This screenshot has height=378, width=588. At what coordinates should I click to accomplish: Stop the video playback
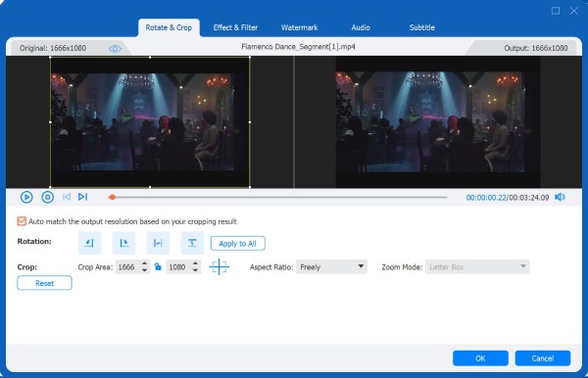pyautogui.click(x=47, y=197)
